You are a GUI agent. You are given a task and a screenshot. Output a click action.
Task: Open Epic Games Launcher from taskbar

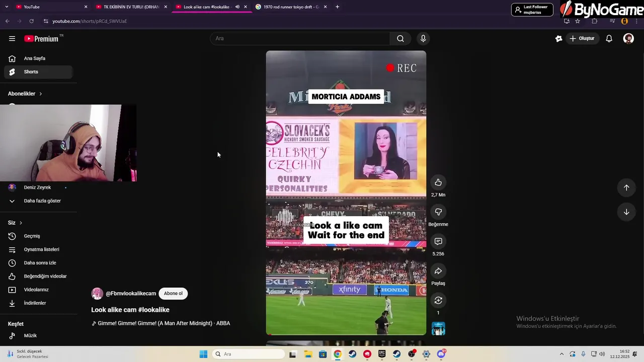tap(382, 354)
